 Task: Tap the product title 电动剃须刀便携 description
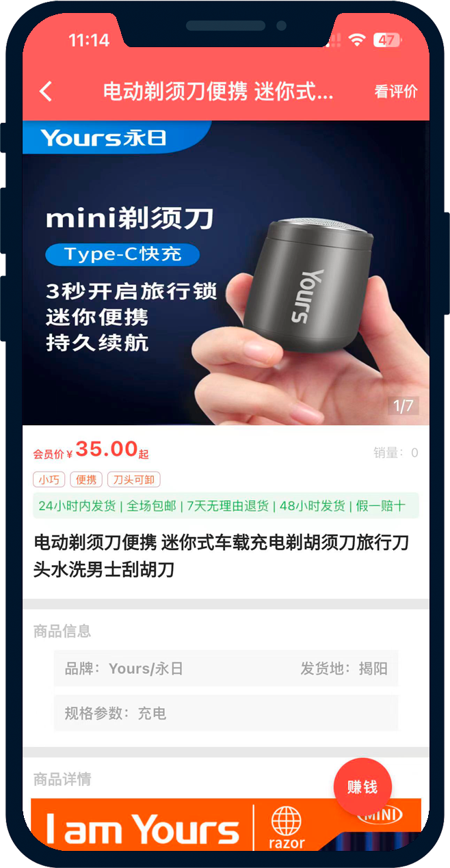click(221, 556)
